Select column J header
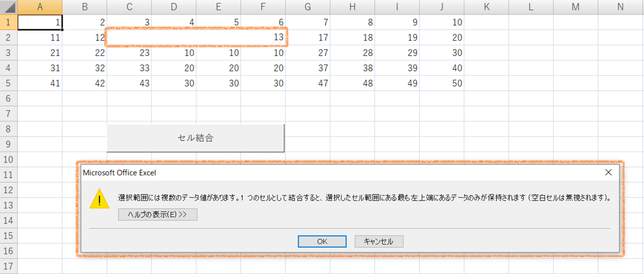644x274 pixels. click(441, 7)
